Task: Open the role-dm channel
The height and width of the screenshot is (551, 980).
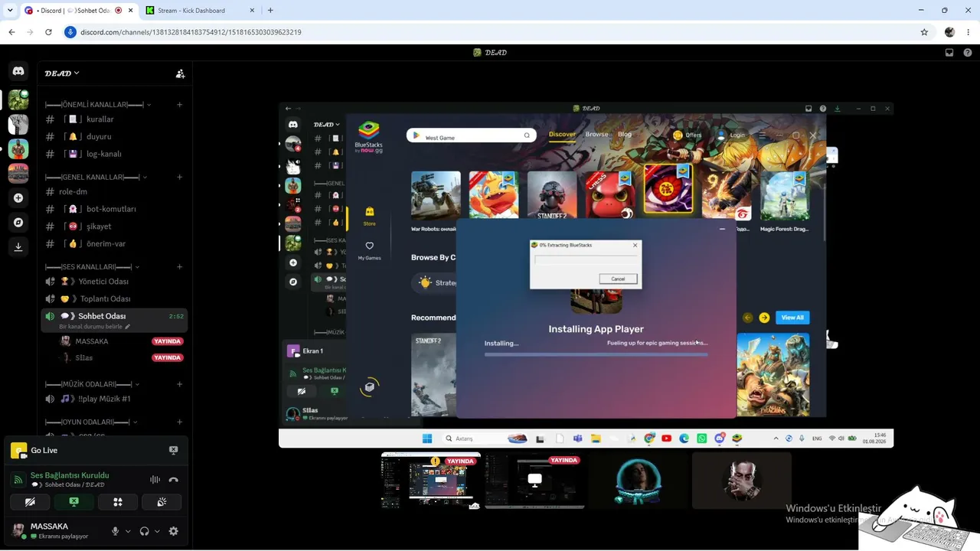Action: [113, 192]
